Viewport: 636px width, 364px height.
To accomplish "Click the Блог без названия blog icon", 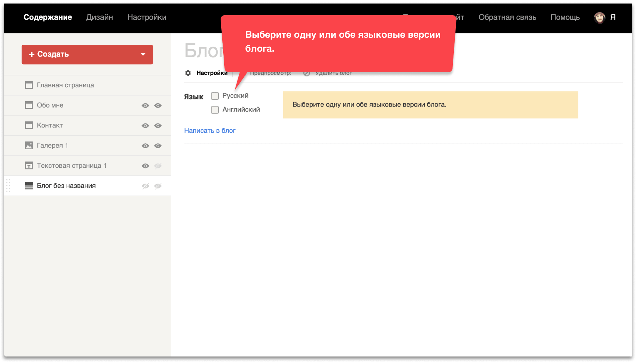I will (x=29, y=186).
